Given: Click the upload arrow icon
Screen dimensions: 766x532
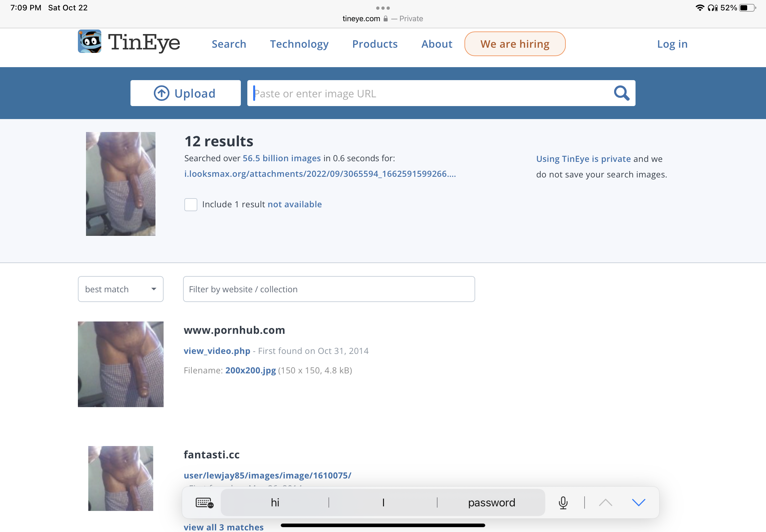Looking at the screenshot, I should pyautogui.click(x=161, y=93).
